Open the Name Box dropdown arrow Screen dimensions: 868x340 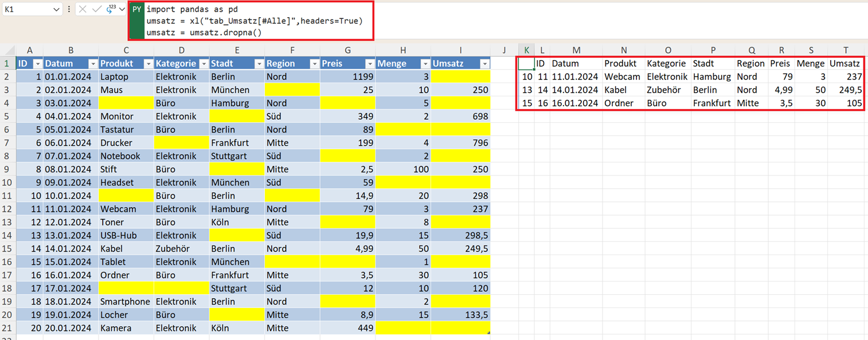point(56,10)
